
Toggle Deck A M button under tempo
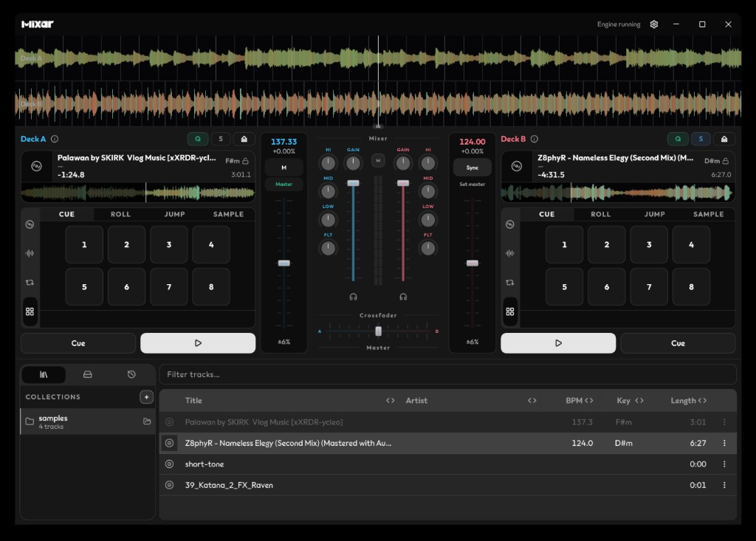tap(284, 168)
